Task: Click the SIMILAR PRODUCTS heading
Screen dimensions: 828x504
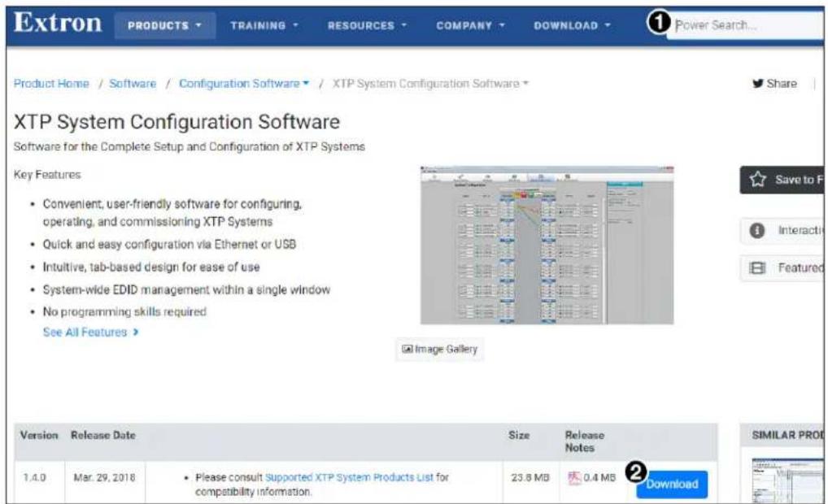Action: tap(788, 435)
